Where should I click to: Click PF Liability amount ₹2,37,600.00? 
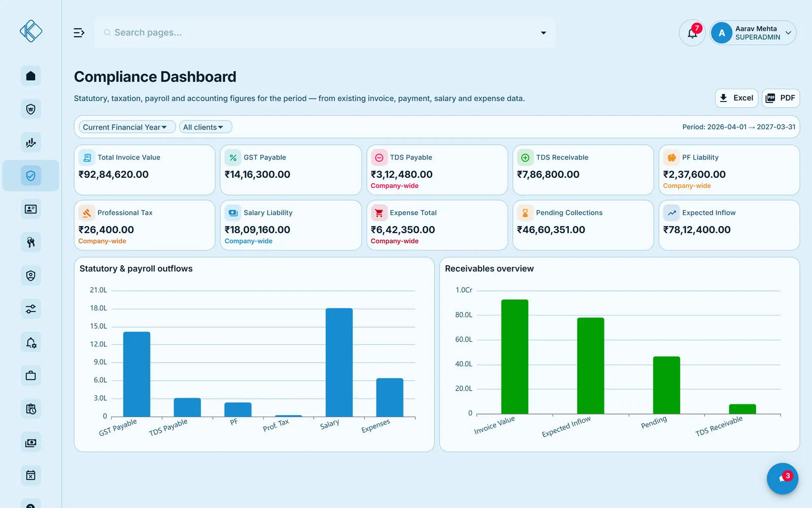pos(694,174)
